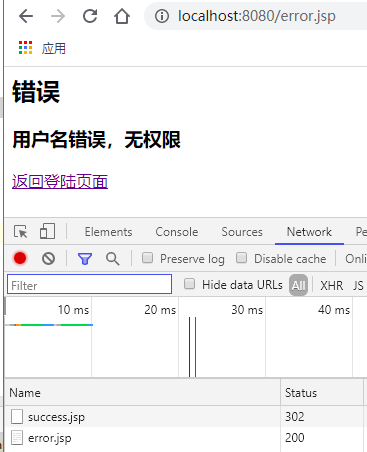The width and height of the screenshot is (367, 452).
Task: Switch to the Console tab
Action: pos(177,232)
